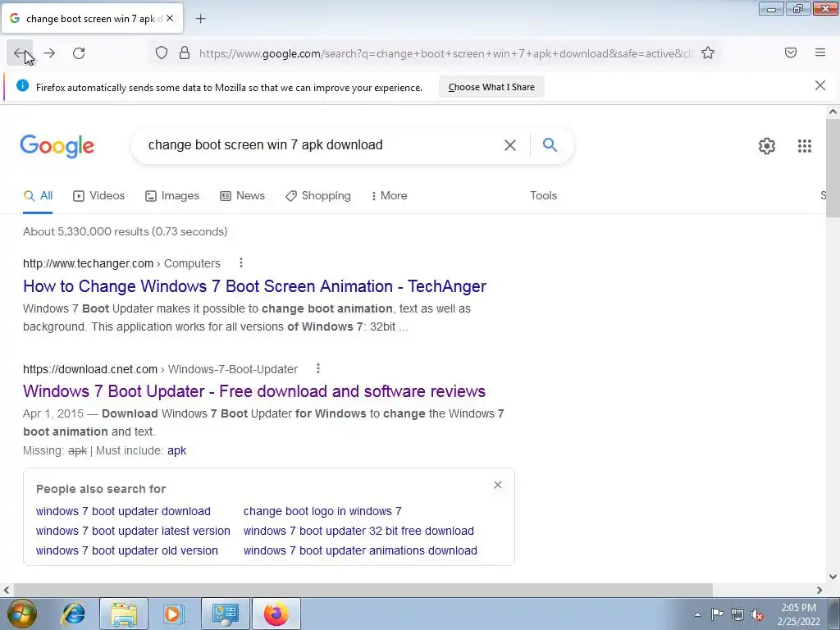840x630 pixels.
Task: Click the Firefox taskbar icon
Action: (x=276, y=614)
